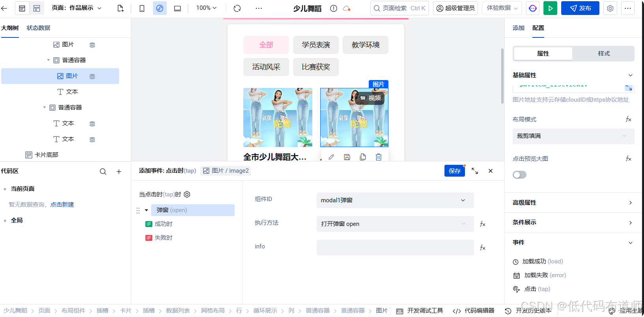Click the copy icon under selected image
Image resolution: width=644 pixels, height=317 pixels.
click(363, 157)
